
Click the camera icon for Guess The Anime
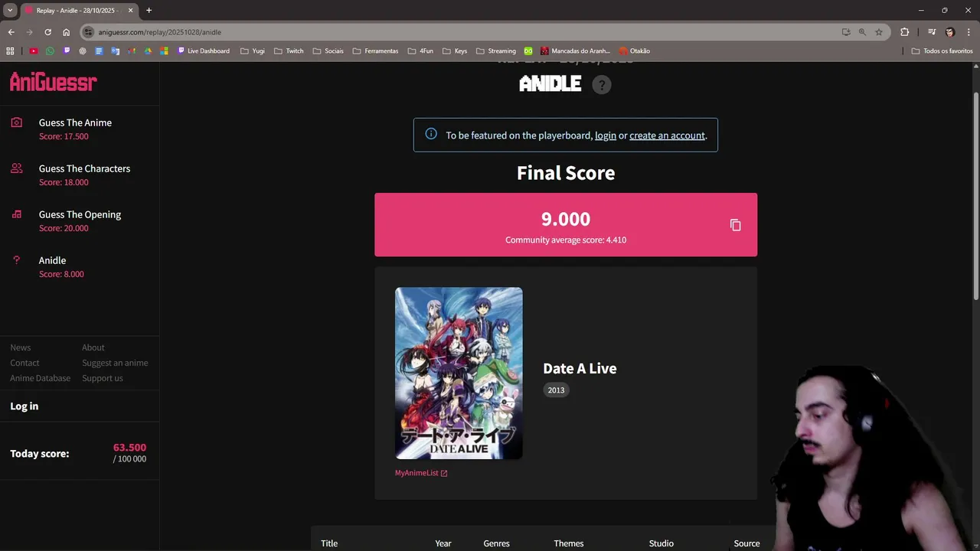coord(17,122)
